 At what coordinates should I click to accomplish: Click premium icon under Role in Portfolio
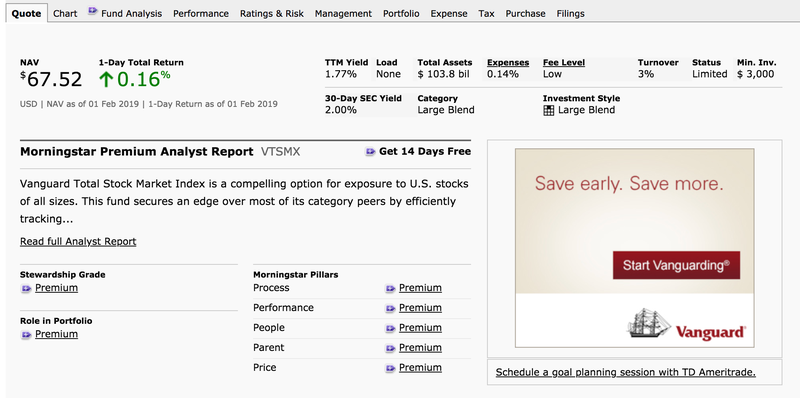point(26,335)
